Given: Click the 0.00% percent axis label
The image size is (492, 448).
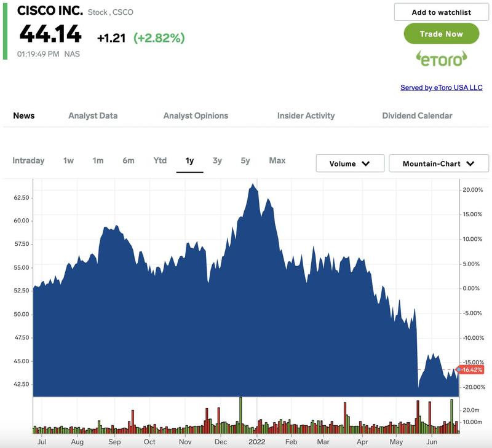Looking at the screenshot, I should click(471, 288).
